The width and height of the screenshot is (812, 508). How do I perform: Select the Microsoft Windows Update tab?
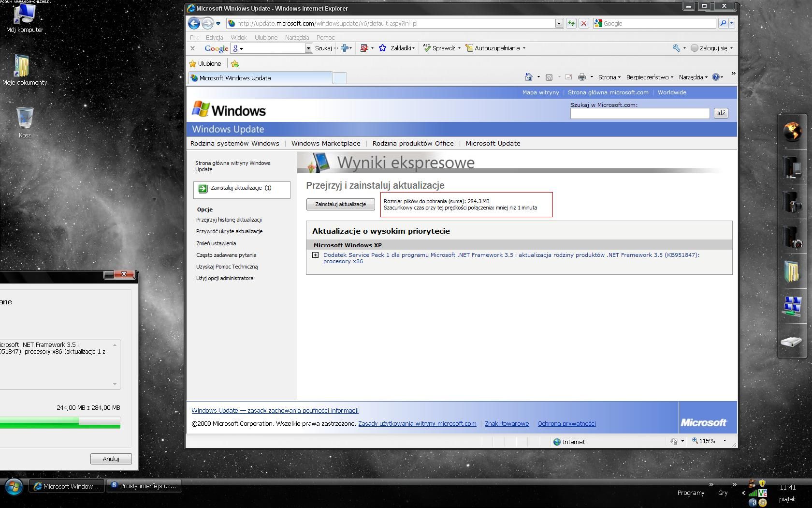coord(260,78)
